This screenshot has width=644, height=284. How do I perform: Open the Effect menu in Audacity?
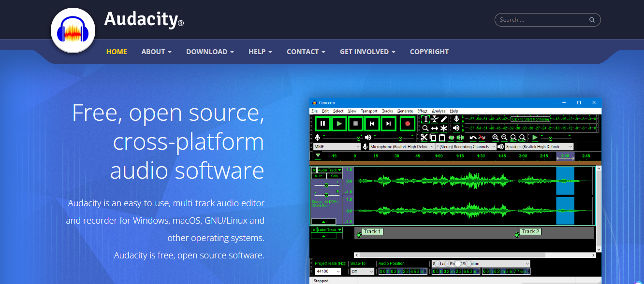422,111
